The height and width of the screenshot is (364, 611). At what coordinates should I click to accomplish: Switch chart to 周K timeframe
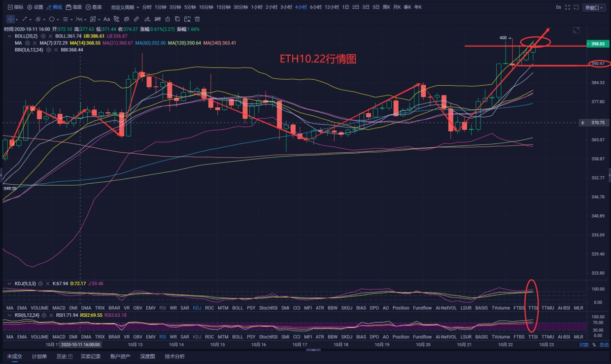(386, 7)
